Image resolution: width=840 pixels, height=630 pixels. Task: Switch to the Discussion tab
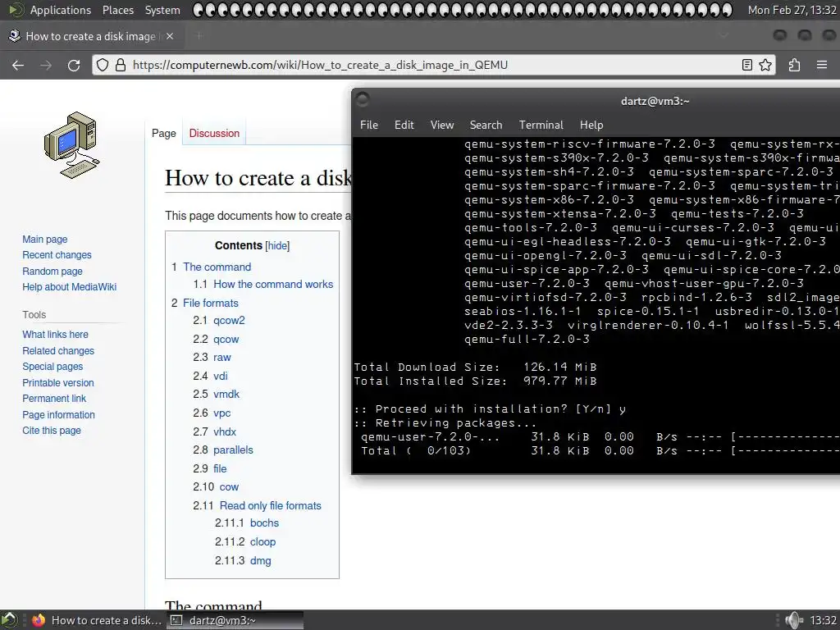[x=214, y=133]
